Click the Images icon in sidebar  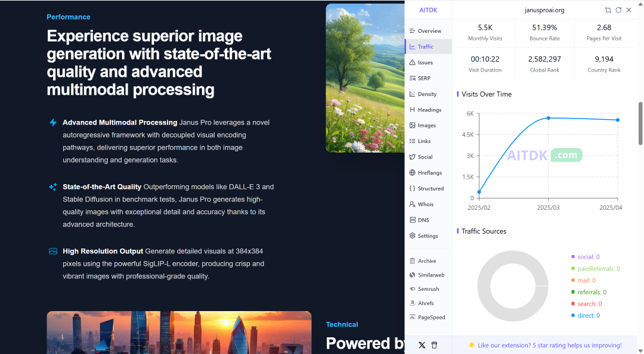pyautogui.click(x=413, y=125)
